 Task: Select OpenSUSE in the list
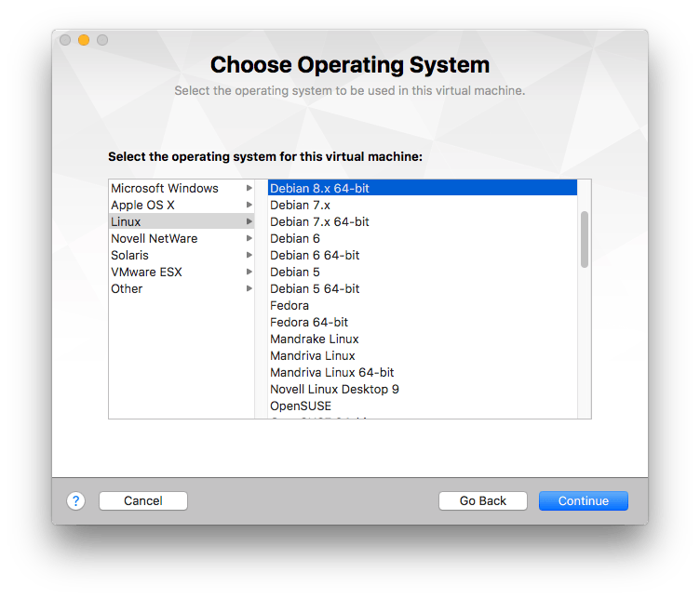301,406
